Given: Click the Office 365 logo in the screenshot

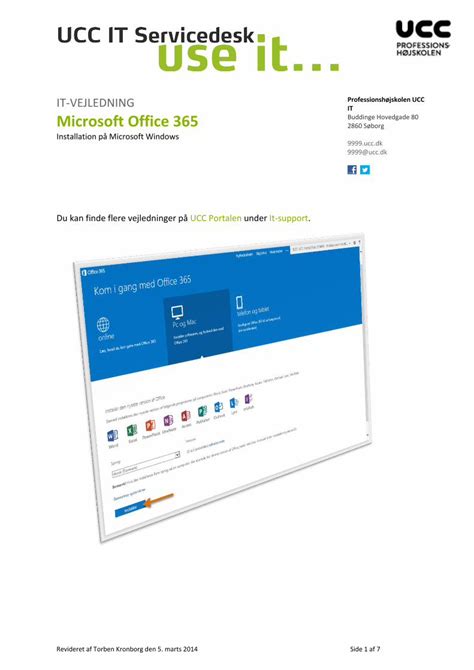Looking at the screenshot, I should [x=93, y=272].
